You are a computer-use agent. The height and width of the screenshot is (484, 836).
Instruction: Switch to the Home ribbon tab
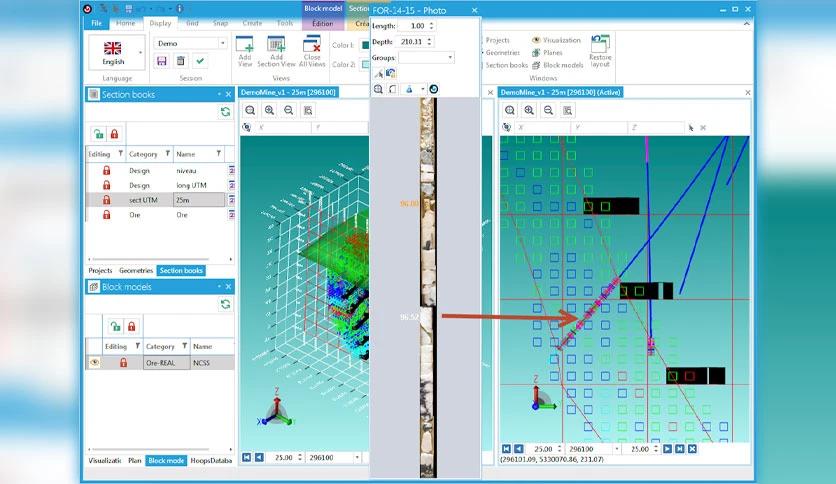tap(126, 23)
